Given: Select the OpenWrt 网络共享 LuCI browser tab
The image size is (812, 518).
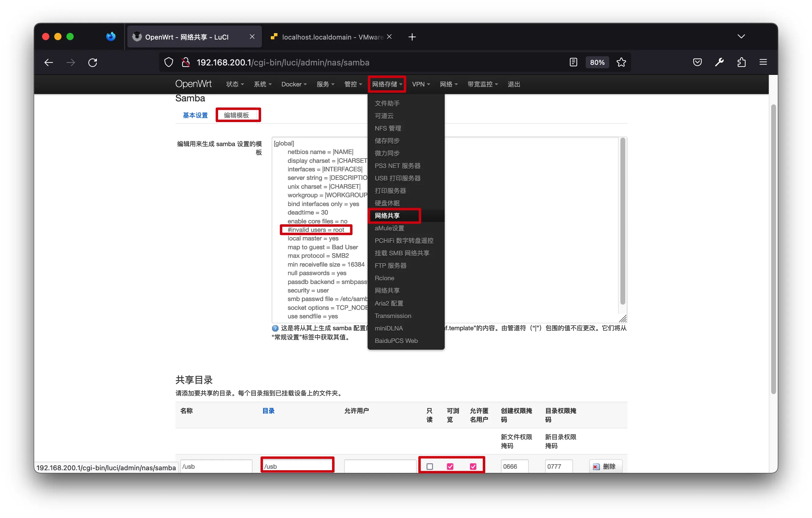Looking at the screenshot, I should click(195, 37).
